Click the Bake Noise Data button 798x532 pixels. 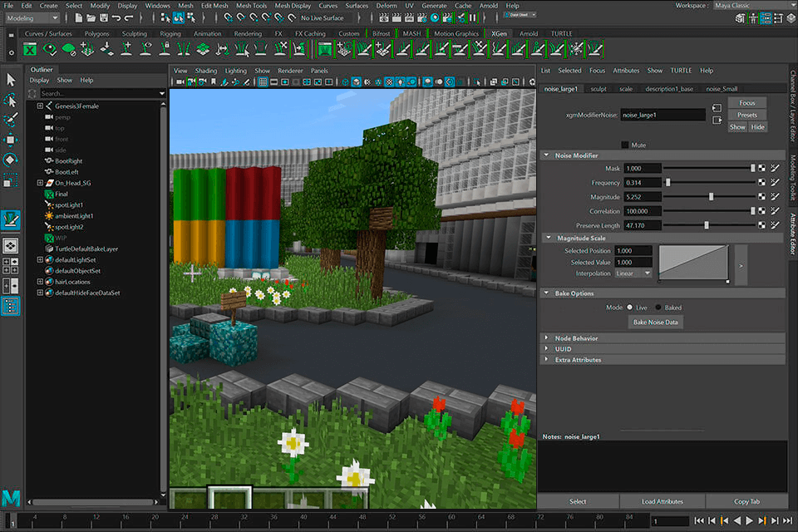(656, 322)
